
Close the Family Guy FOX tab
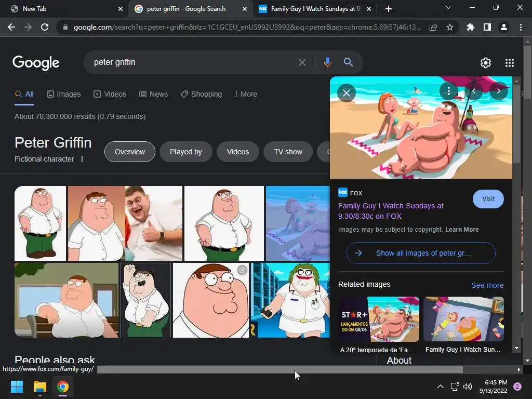pyautogui.click(x=369, y=9)
